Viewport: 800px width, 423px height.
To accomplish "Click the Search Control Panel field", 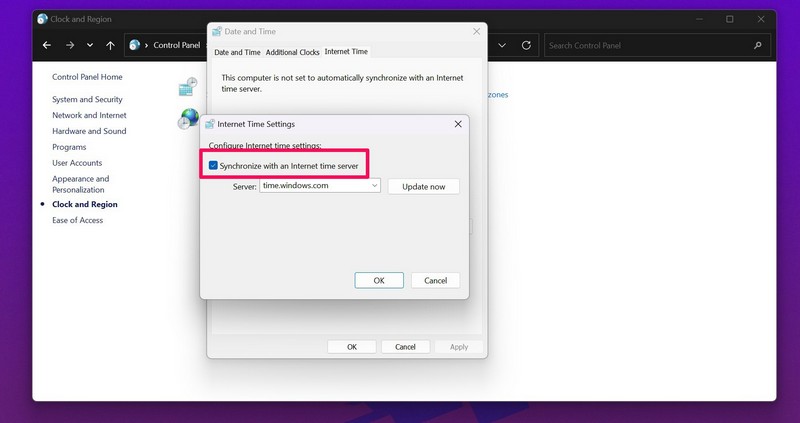I will [645, 45].
